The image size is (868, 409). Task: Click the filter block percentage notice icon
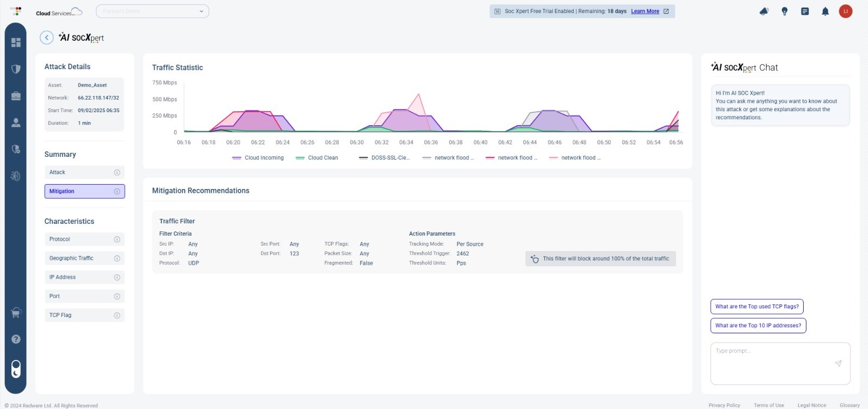point(535,259)
